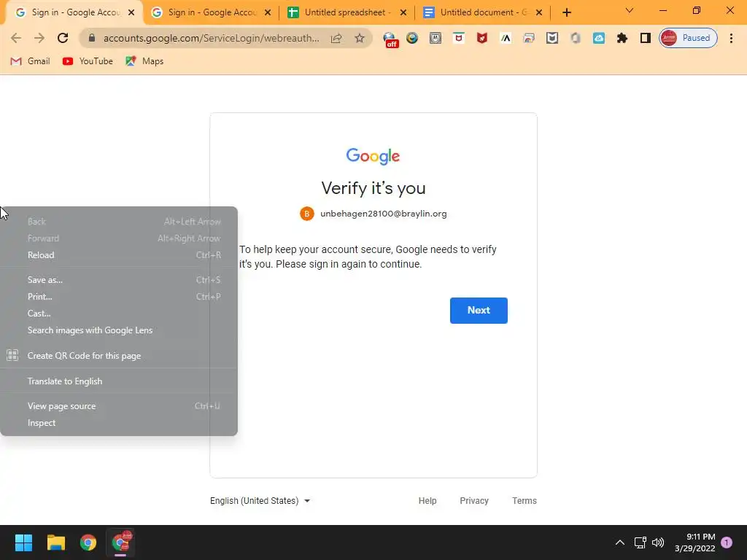Viewport: 747px width, 560px height.
Task: Open the tab search chevron
Action: coord(630,10)
